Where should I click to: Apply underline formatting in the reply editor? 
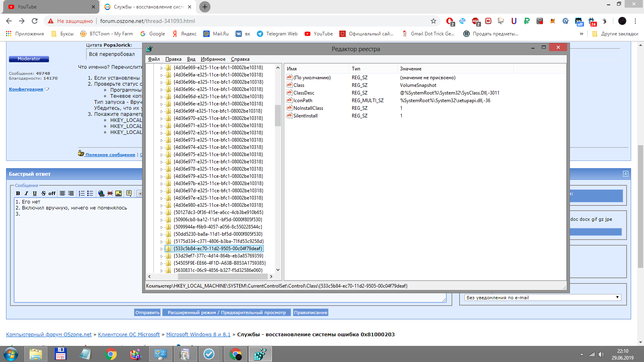pyautogui.click(x=35, y=193)
